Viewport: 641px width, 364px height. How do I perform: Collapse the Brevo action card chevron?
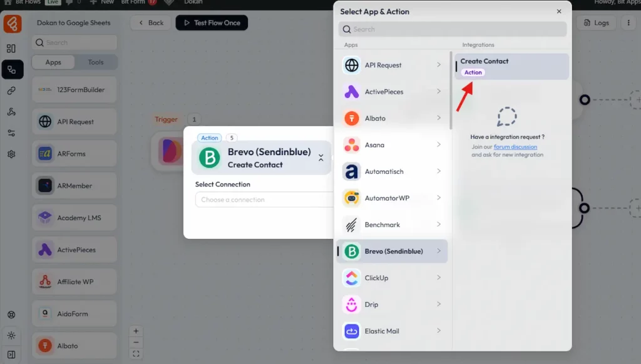pyautogui.click(x=320, y=158)
